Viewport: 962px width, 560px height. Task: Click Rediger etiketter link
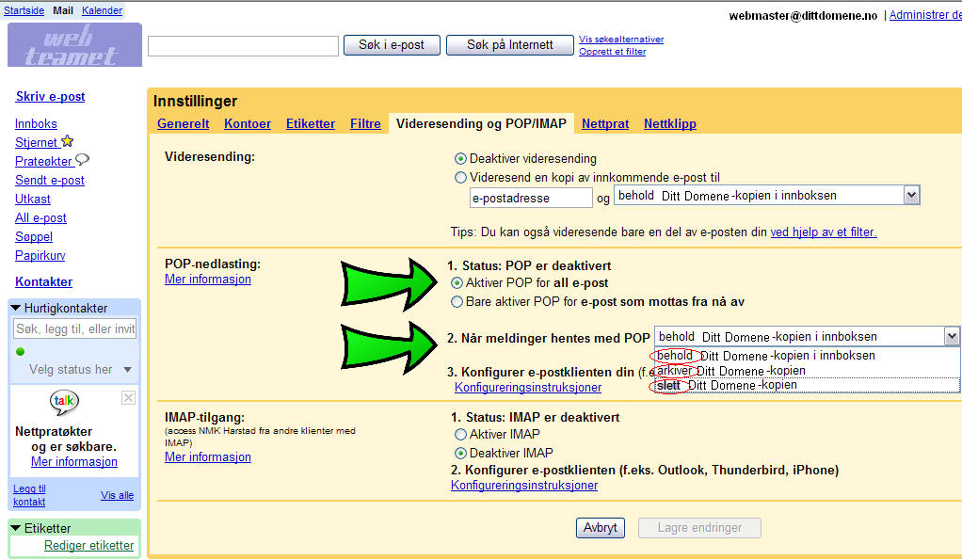pos(89,545)
